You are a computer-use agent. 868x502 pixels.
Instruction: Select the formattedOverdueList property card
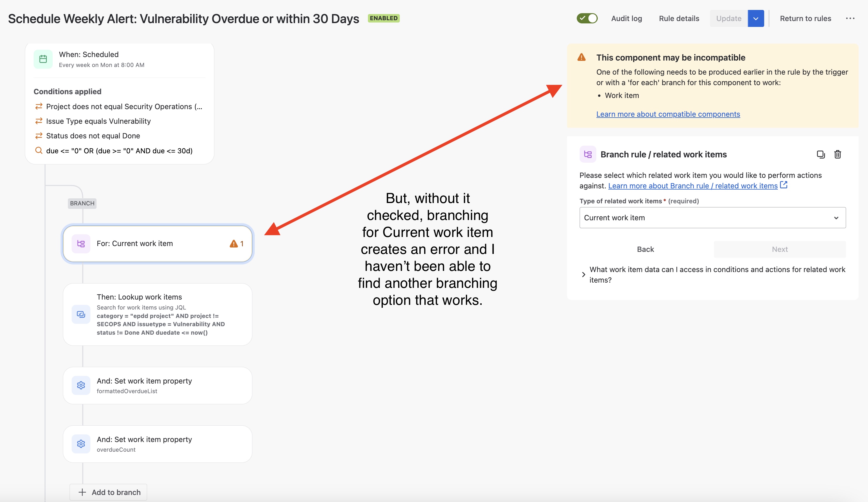point(157,385)
